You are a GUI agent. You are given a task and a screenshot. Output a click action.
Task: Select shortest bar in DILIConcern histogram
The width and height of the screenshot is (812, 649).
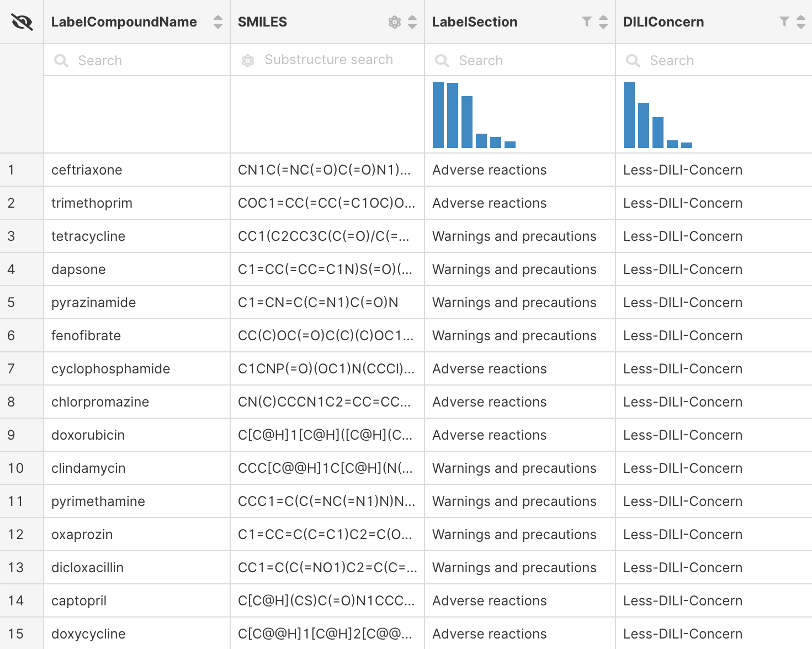pyautogui.click(x=687, y=145)
